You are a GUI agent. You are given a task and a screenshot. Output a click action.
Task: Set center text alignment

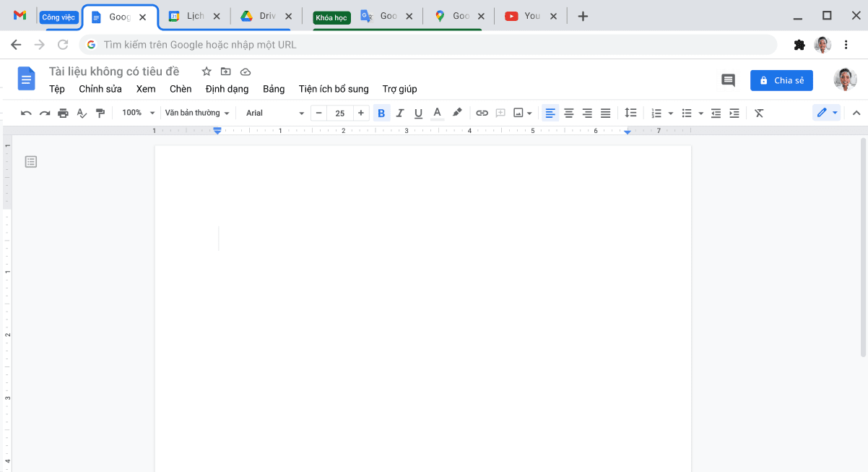click(569, 113)
